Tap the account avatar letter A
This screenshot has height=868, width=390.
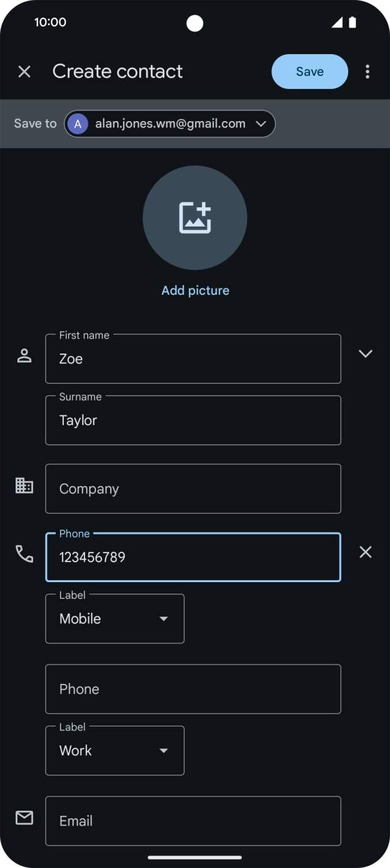point(78,124)
